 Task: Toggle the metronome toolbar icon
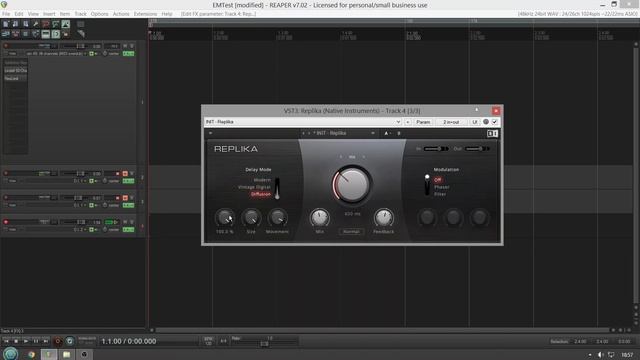(66, 24)
